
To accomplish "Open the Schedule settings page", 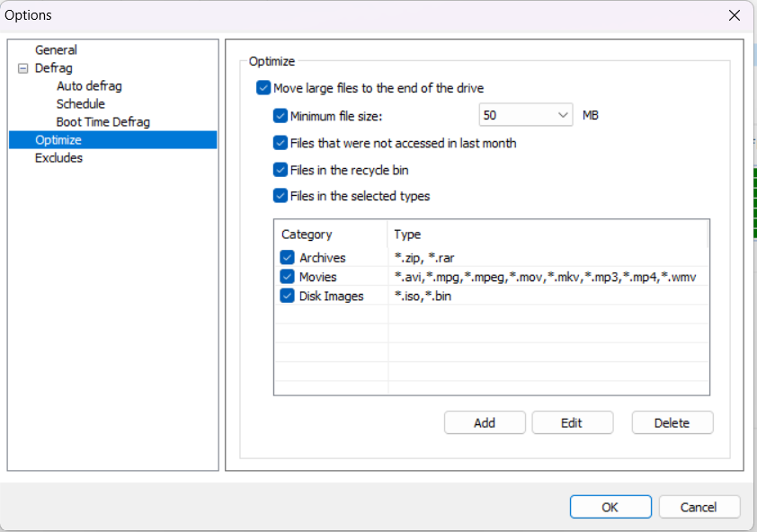I will (x=80, y=104).
